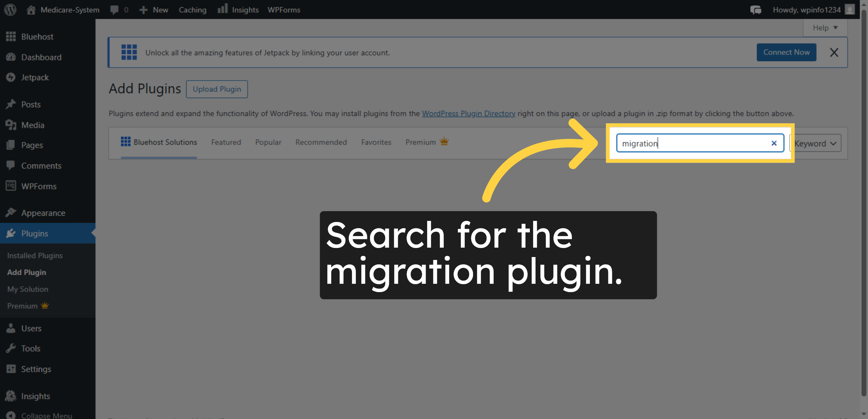
Task: Expand the Help panel
Action: (825, 27)
